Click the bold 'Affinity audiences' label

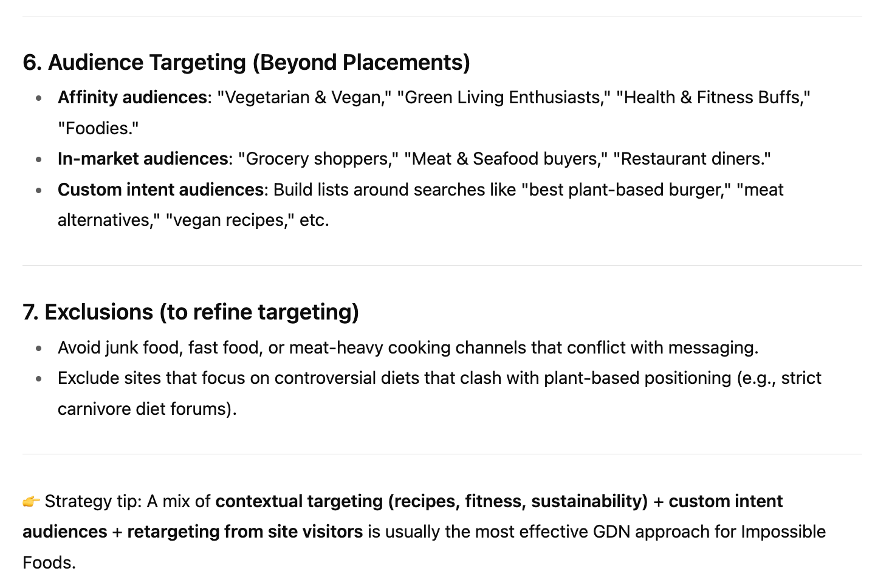click(x=132, y=97)
